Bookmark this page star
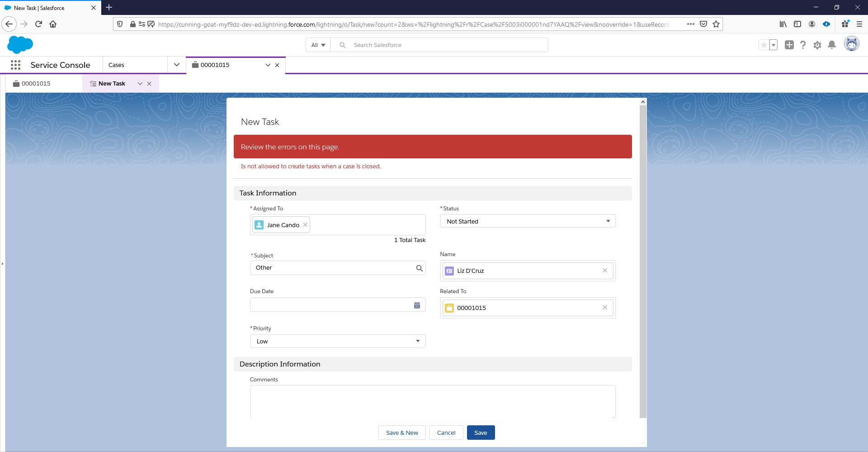 [x=716, y=24]
